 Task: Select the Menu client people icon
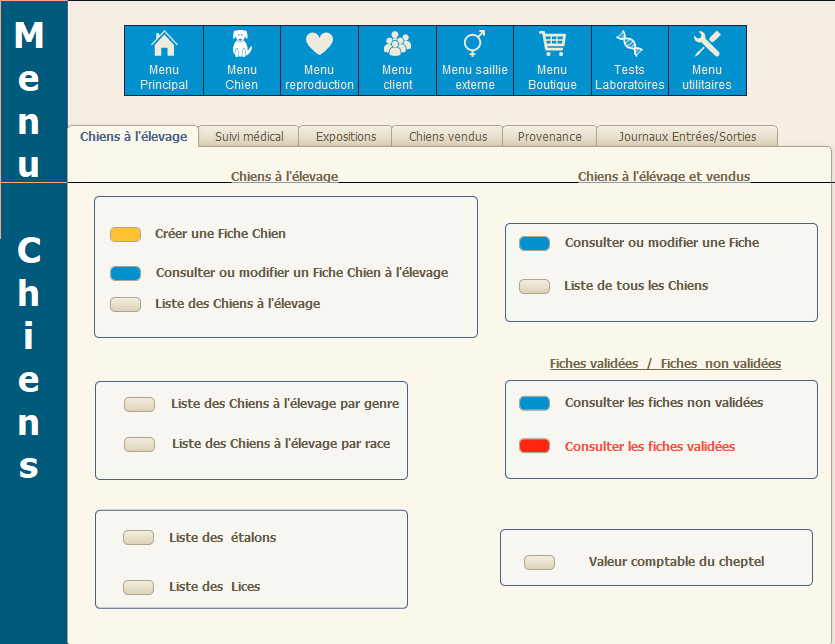397,45
